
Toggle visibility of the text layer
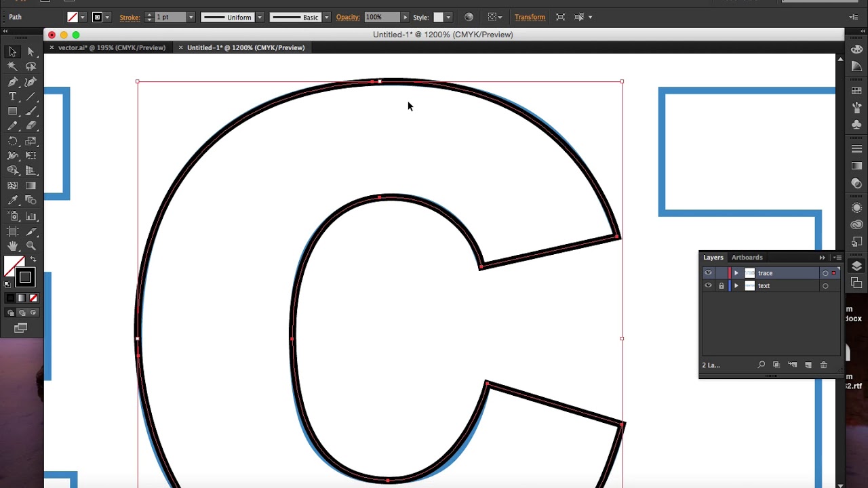point(708,286)
